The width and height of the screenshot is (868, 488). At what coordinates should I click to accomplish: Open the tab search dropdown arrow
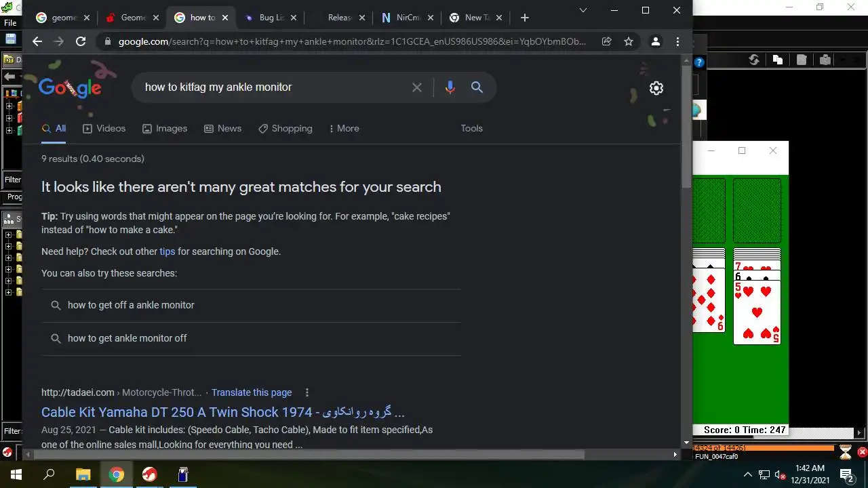point(583,10)
